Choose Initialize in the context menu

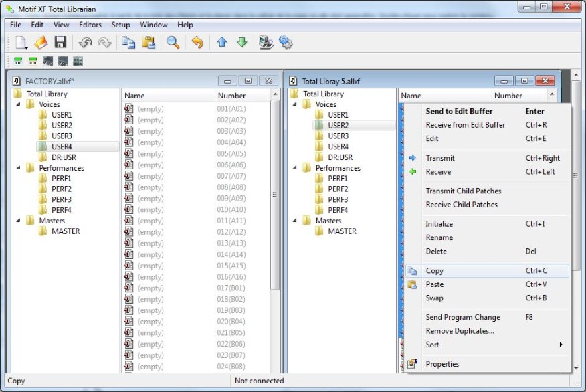(488, 224)
